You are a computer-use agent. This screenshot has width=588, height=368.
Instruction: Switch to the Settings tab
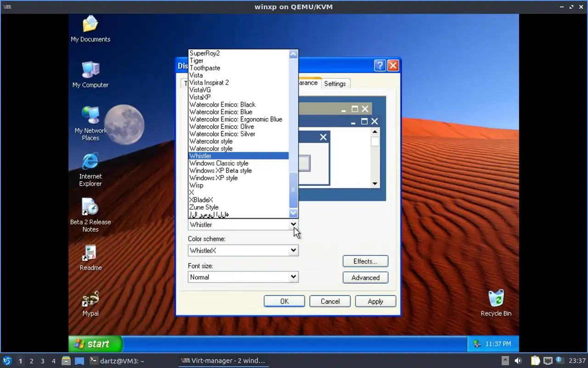pos(335,84)
